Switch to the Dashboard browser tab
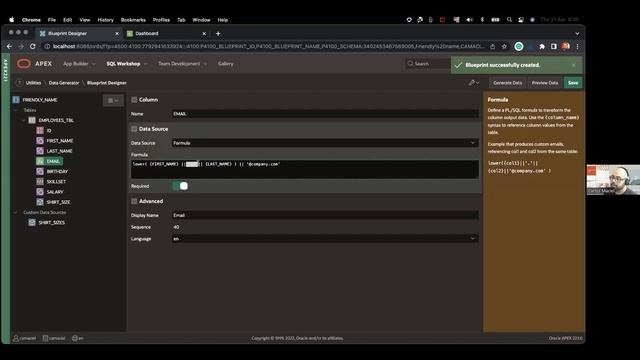 pyautogui.click(x=167, y=33)
